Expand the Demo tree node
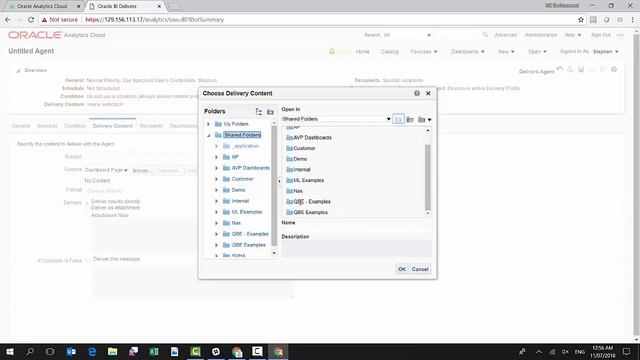The height and width of the screenshot is (360, 640). (216, 190)
